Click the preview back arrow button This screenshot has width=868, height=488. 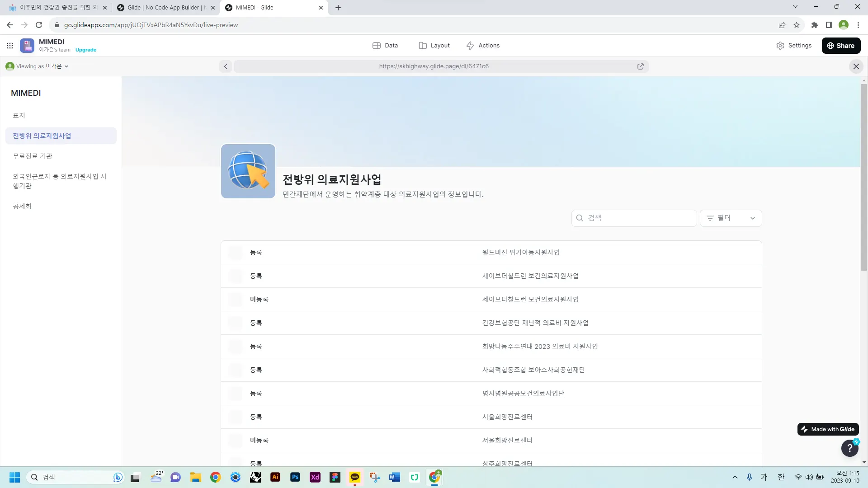[226, 66]
